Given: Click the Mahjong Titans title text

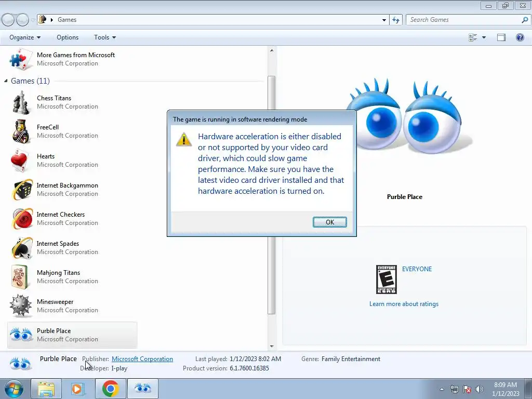Looking at the screenshot, I should 58,272.
